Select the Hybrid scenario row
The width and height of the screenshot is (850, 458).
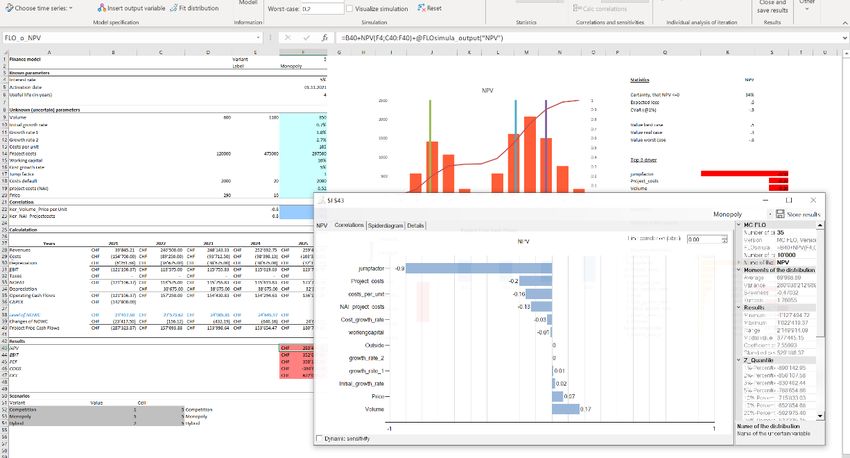pyautogui.click(x=94, y=423)
